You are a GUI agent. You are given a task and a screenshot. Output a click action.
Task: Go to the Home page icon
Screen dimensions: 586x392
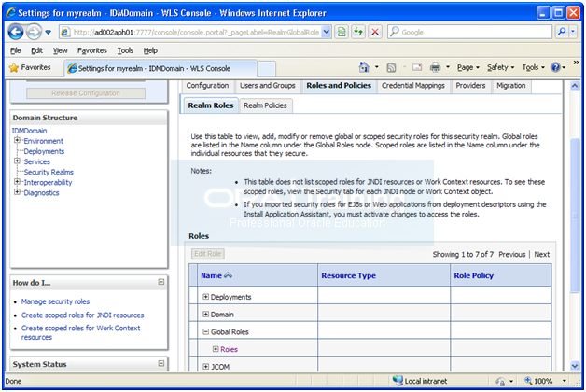click(x=364, y=67)
